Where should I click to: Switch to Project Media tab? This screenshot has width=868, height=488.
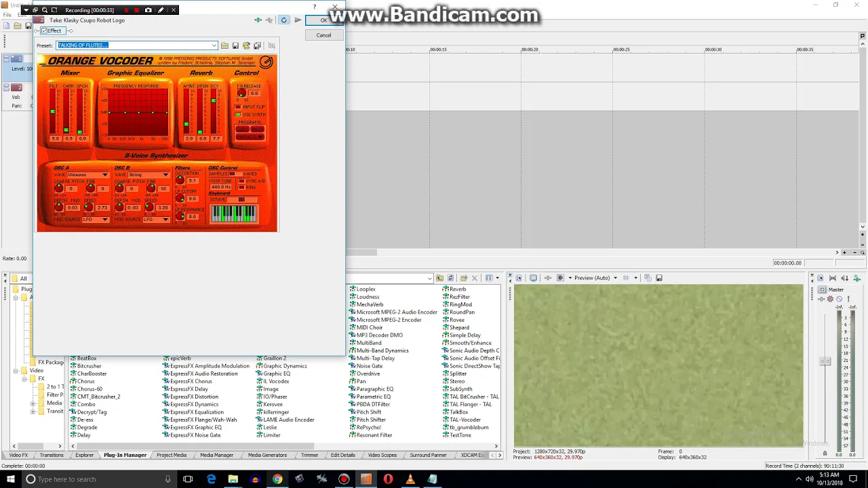172,455
